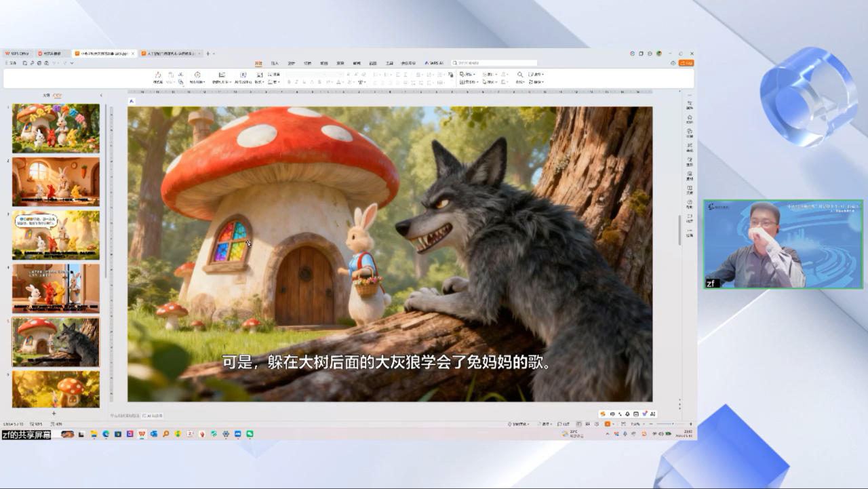Add a new document tab

[208, 54]
